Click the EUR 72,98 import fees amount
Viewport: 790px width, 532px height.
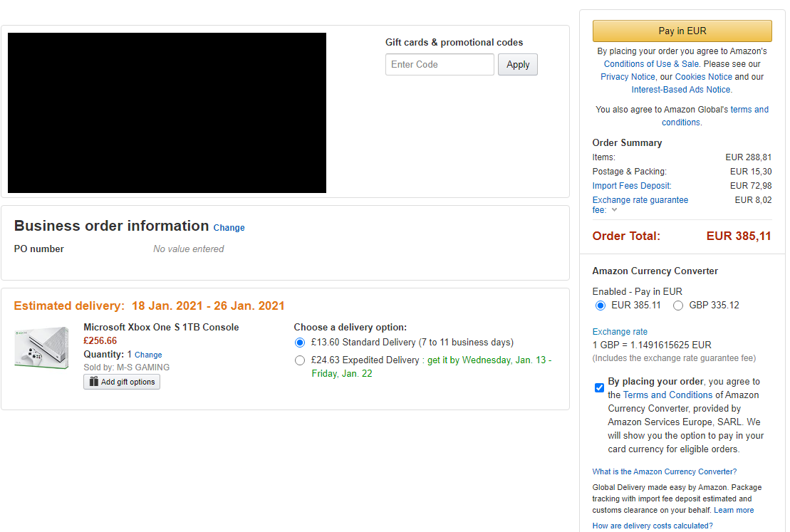tap(751, 186)
